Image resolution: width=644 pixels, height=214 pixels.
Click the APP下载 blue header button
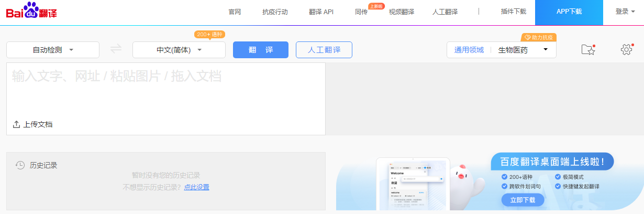tap(569, 12)
